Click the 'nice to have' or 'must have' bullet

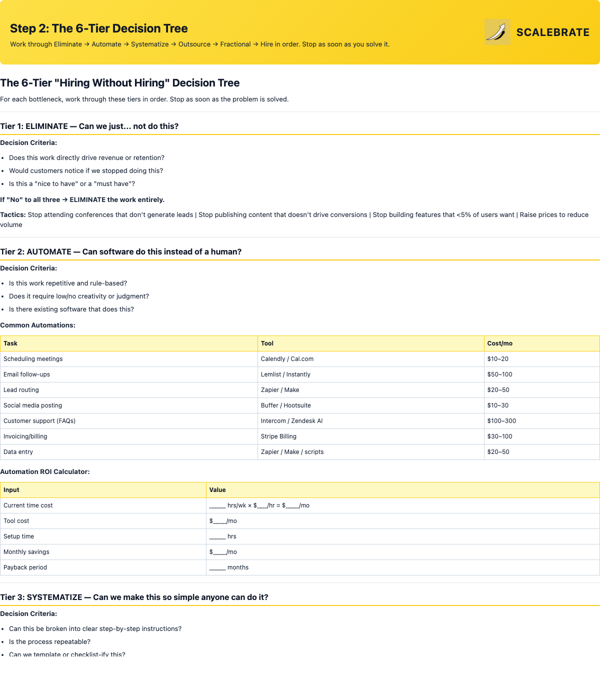72,183
